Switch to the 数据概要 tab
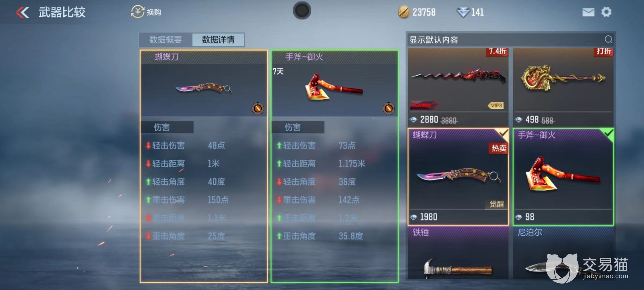 (x=166, y=40)
